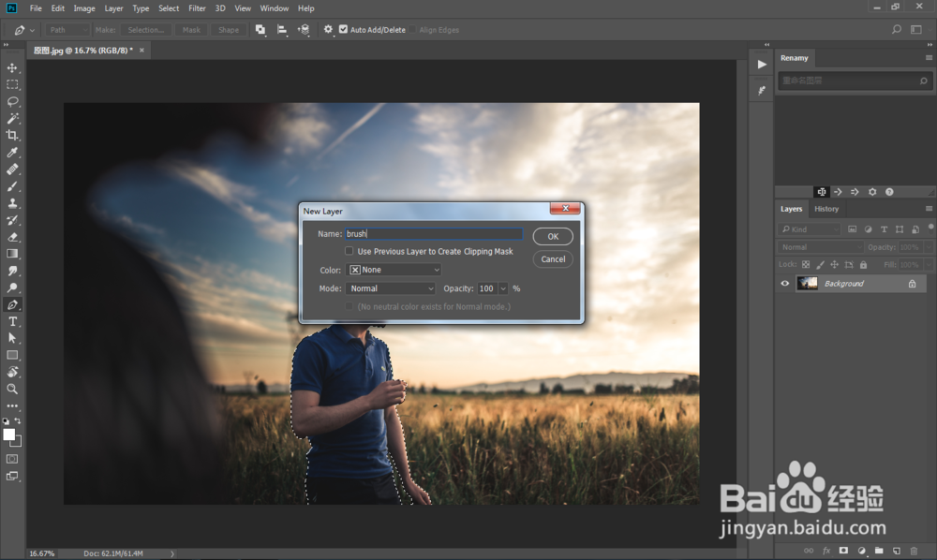Reset default foreground and background colors
This screenshot has height=560, width=937.
(6, 420)
